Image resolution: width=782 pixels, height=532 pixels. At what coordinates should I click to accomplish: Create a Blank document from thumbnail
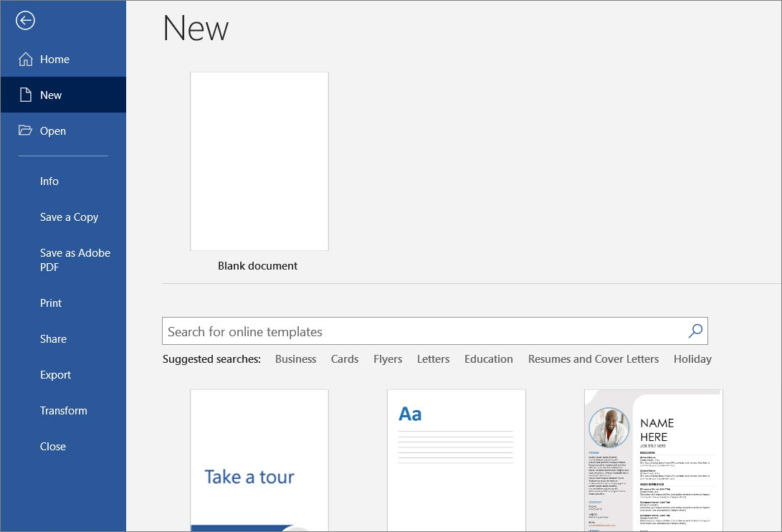(259, 161)
